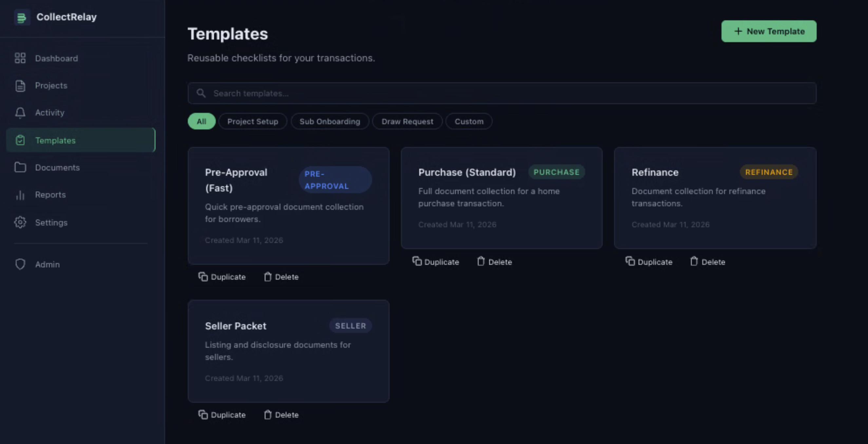Open the Settings gear icon

click(x=20, y=222)
